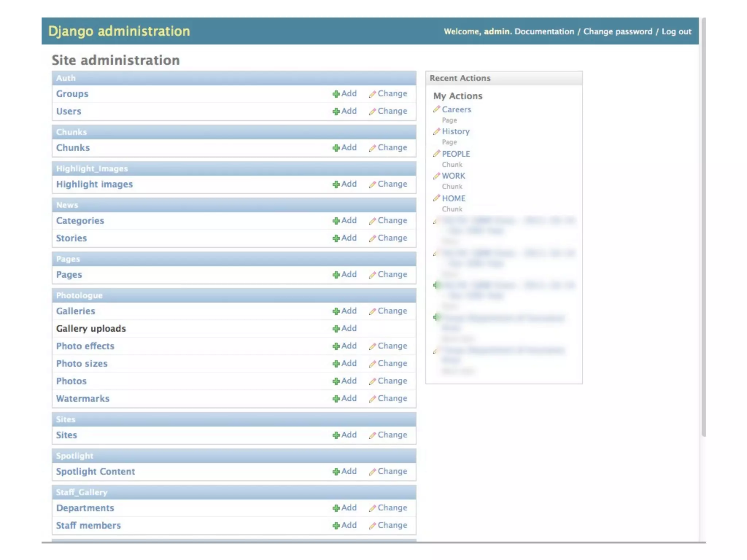
Task: Open Change password in header
Action: (618, 32)
